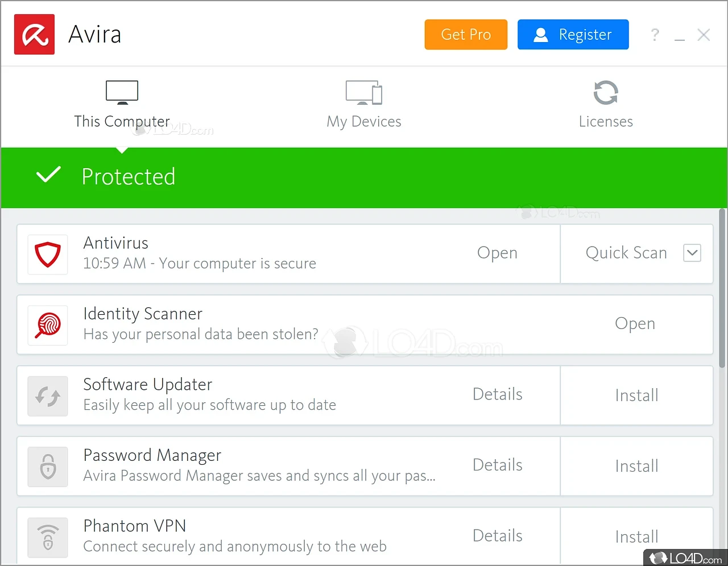
Task: Switch to My Devices tab
Action: [x=364, y=106]
